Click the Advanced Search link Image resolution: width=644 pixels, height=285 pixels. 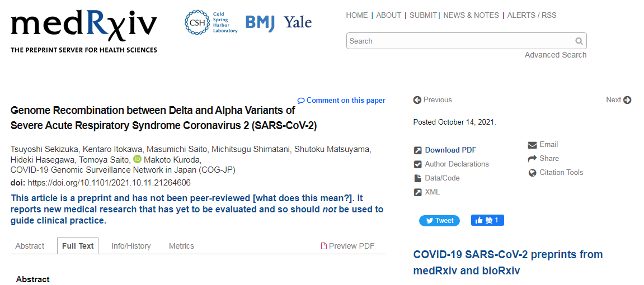click(555, 55)
